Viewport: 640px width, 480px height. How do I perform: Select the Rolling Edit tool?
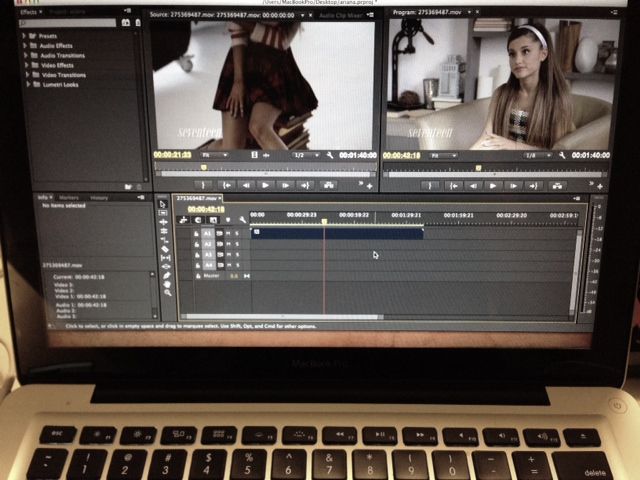[x=164, y=231]
